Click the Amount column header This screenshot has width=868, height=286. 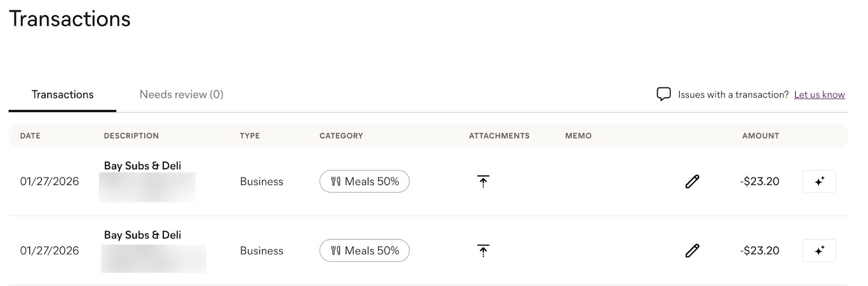[761, 136]
